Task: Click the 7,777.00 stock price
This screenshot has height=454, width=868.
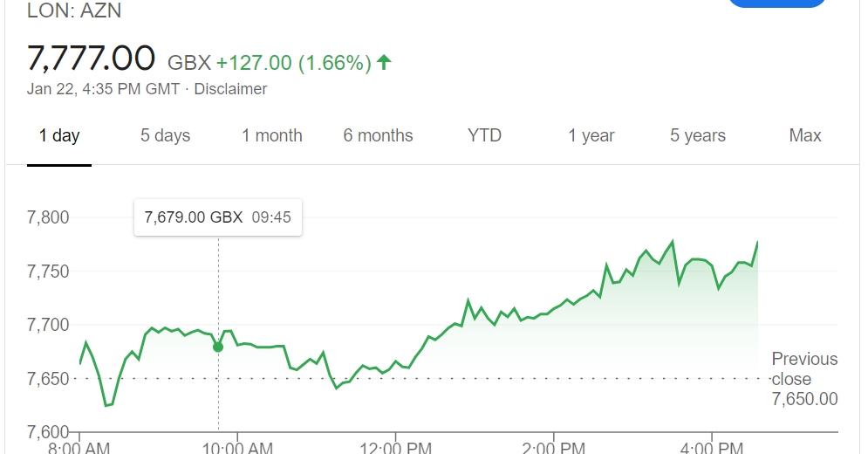Action: 91,58
